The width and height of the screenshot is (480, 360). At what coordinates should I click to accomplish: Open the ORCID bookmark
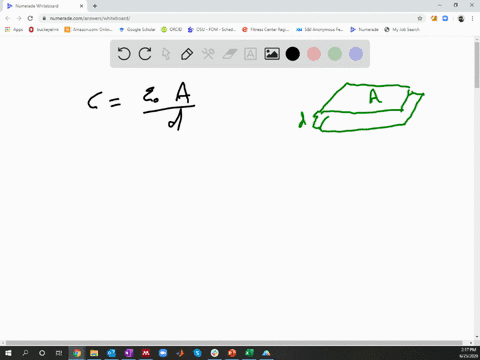(172, 30)
